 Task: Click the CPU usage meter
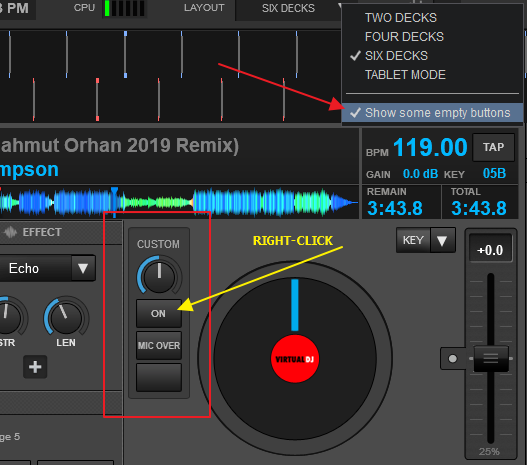coord(124,8)
